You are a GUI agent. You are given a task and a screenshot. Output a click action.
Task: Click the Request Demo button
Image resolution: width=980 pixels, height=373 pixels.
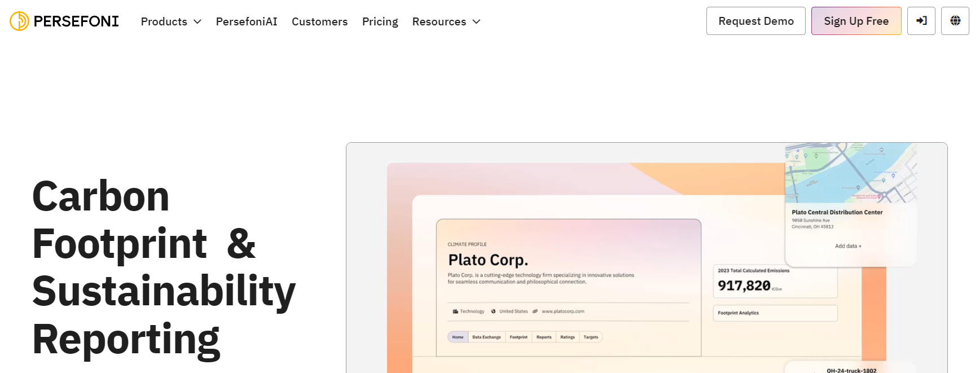[x=755, y=21]
